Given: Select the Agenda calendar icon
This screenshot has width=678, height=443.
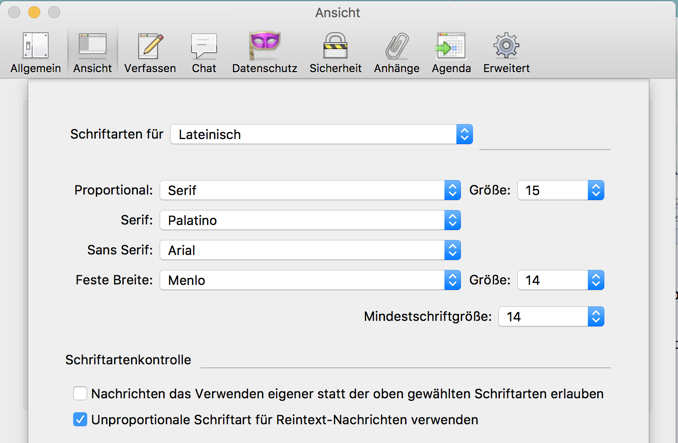Looking at the screenshot, I should point(451,52).
